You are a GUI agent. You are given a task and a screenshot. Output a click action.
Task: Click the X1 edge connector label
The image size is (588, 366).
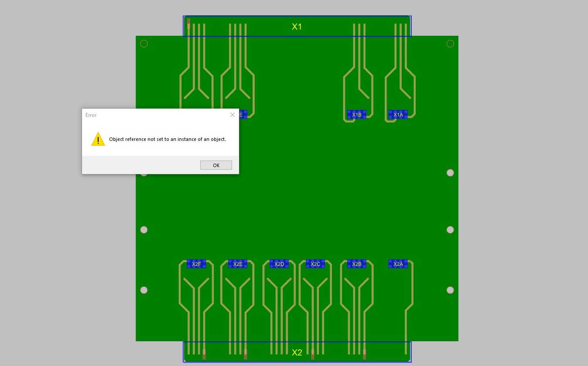(297, 27)
